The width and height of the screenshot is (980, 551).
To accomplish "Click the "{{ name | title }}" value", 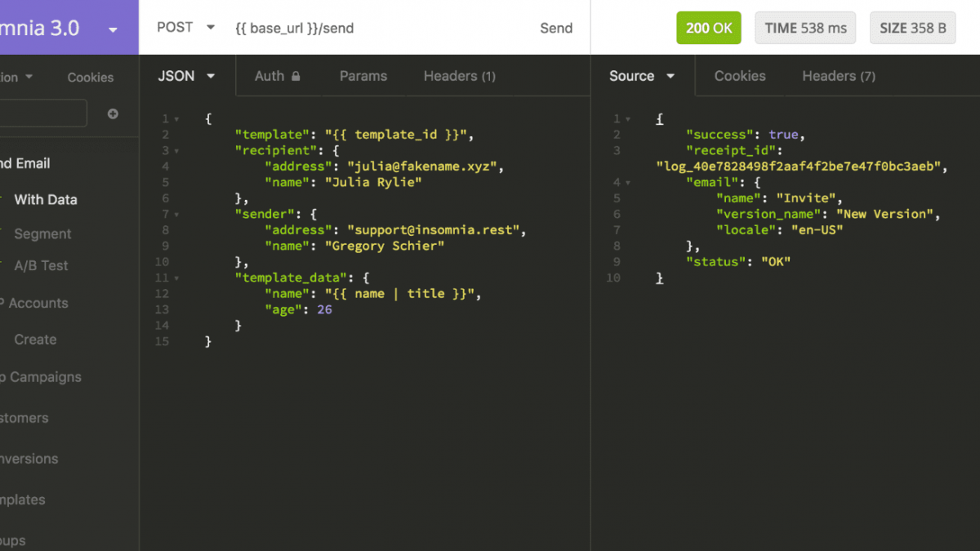I will 399,294.
